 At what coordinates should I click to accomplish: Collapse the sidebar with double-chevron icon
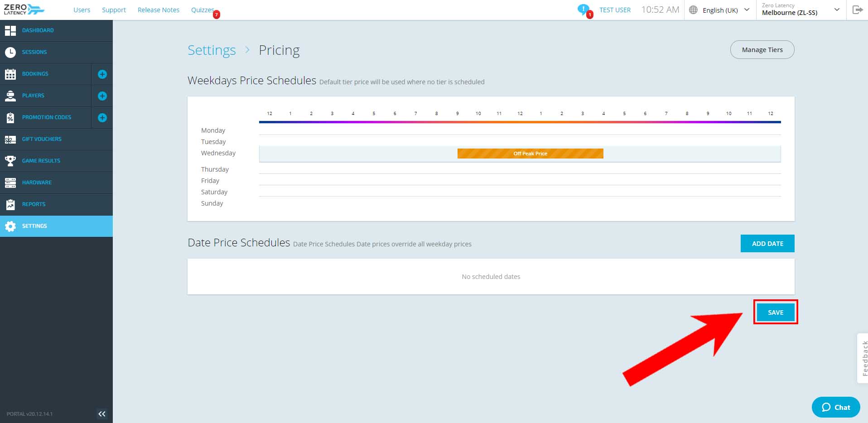coord(102,413)
